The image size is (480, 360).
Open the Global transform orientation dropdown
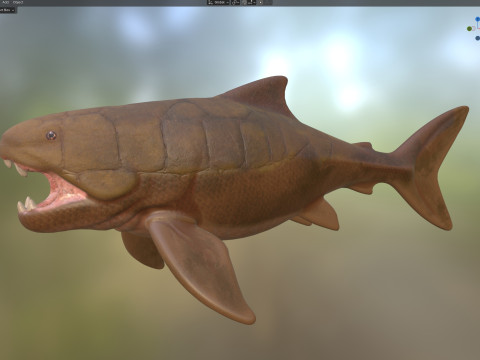218,2
